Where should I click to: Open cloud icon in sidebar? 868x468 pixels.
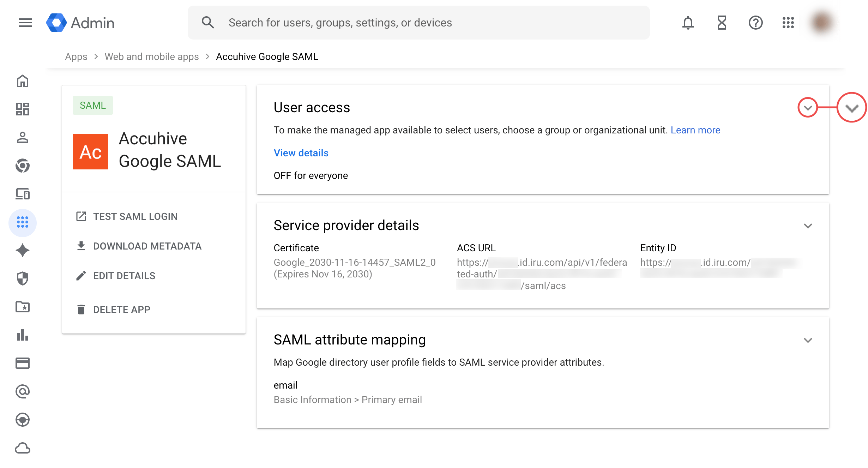tap(23, 448)
